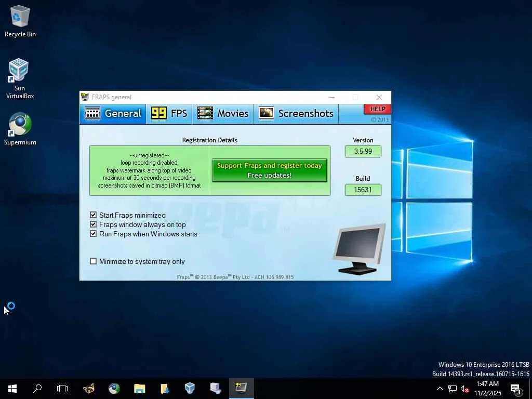Open taskbar search magnifier

37,389
